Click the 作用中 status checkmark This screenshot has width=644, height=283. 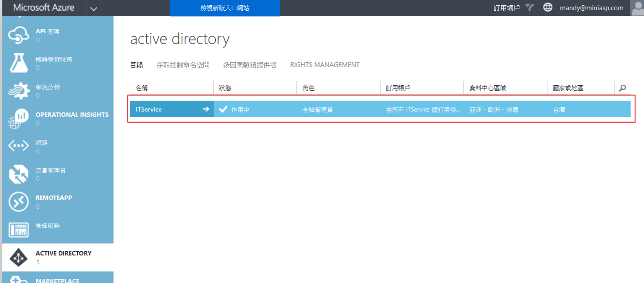click(x=223, y=109)
